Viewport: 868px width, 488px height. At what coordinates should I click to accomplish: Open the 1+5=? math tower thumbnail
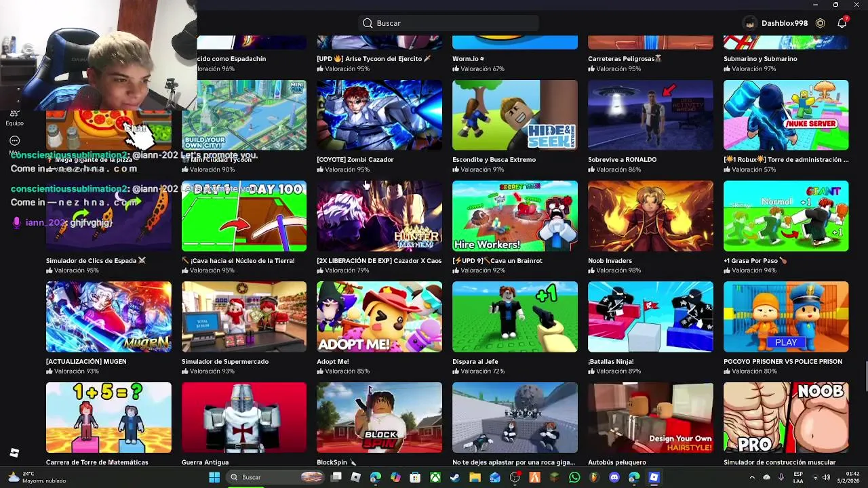click(108, 418)
